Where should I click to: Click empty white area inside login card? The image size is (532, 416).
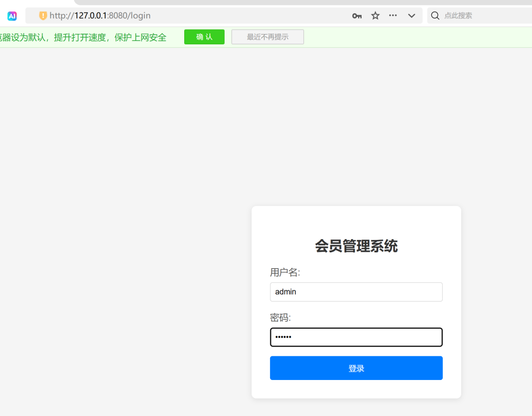(356, 221)
